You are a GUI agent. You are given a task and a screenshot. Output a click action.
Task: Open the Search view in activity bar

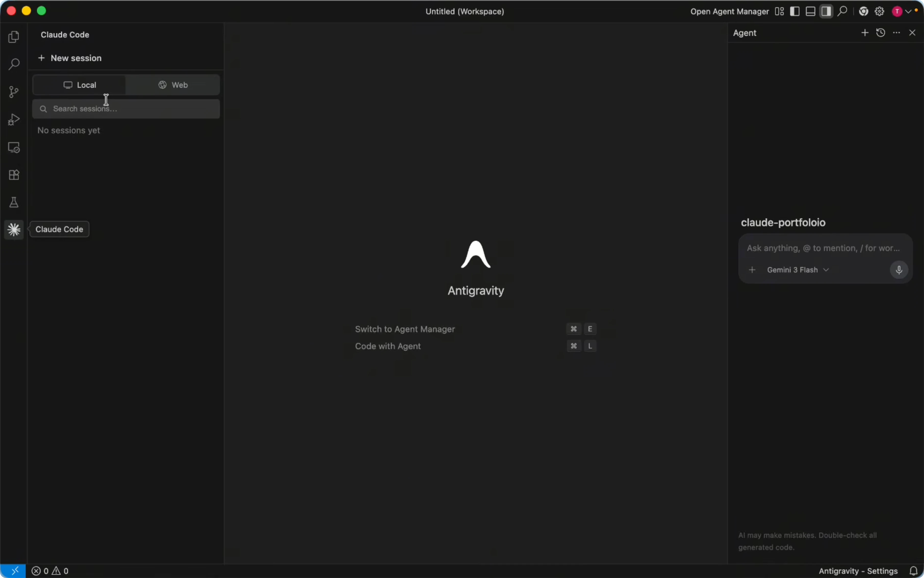click(x=14, y=64)
